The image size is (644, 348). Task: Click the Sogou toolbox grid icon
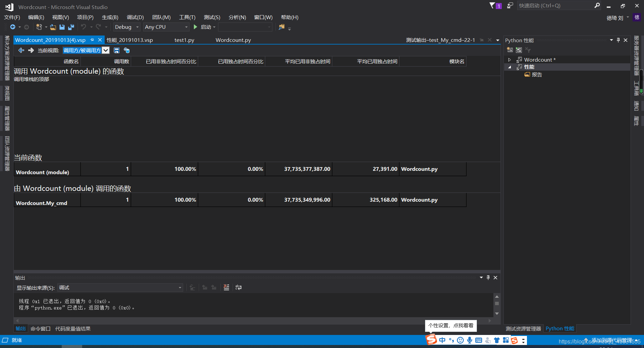coord(506,340)
